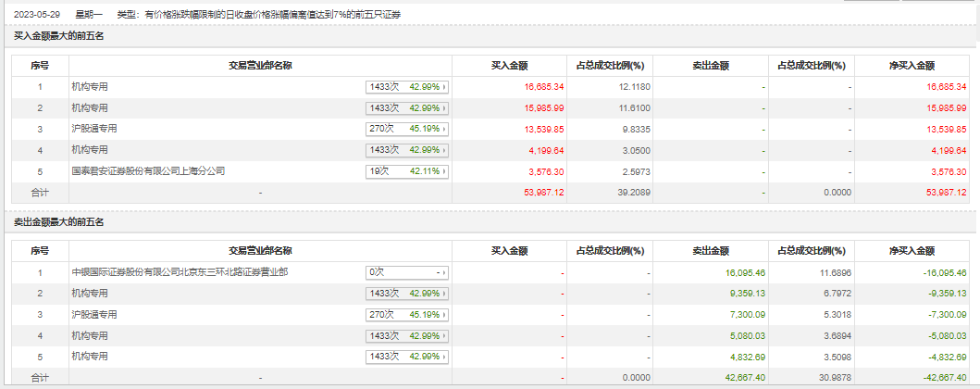Expand the 1433次 badge in buy row 2
This screenshot has height=389, width=980.
(x=406, y=107)
